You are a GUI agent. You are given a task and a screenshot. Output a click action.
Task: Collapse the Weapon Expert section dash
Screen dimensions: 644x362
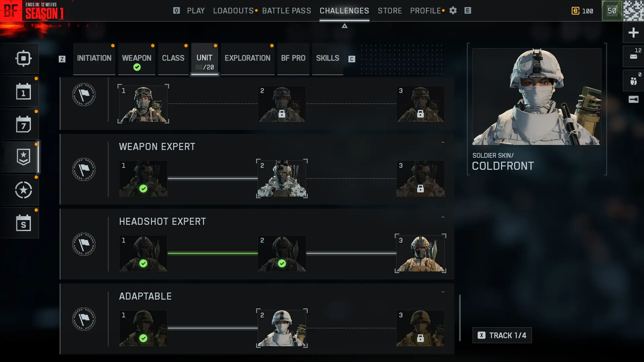coord(443,143)
